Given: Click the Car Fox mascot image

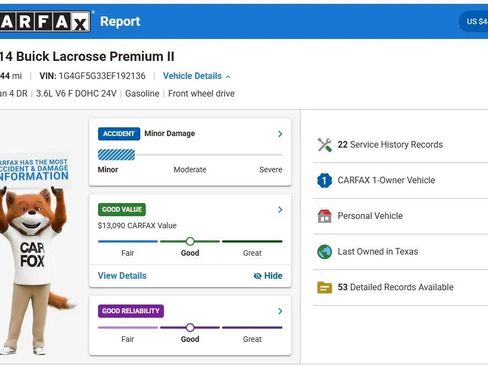Looking at the screenshot, I should (35, 270).
